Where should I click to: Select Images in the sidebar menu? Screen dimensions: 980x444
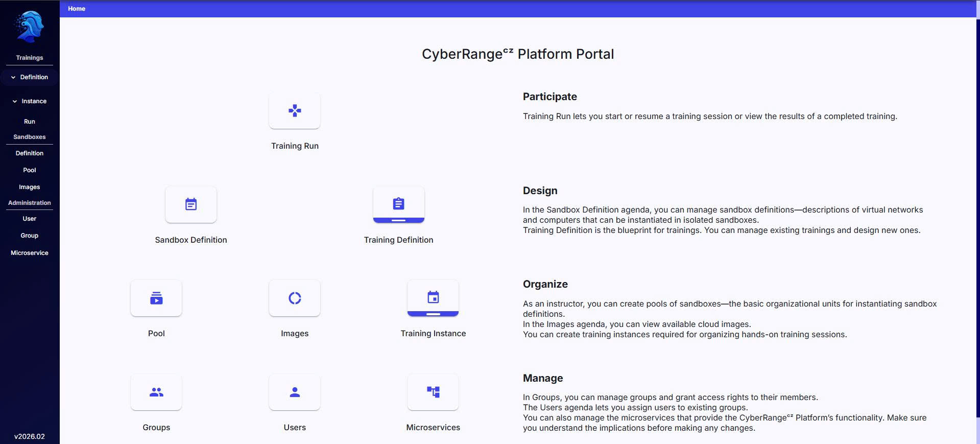coord(30,187)
